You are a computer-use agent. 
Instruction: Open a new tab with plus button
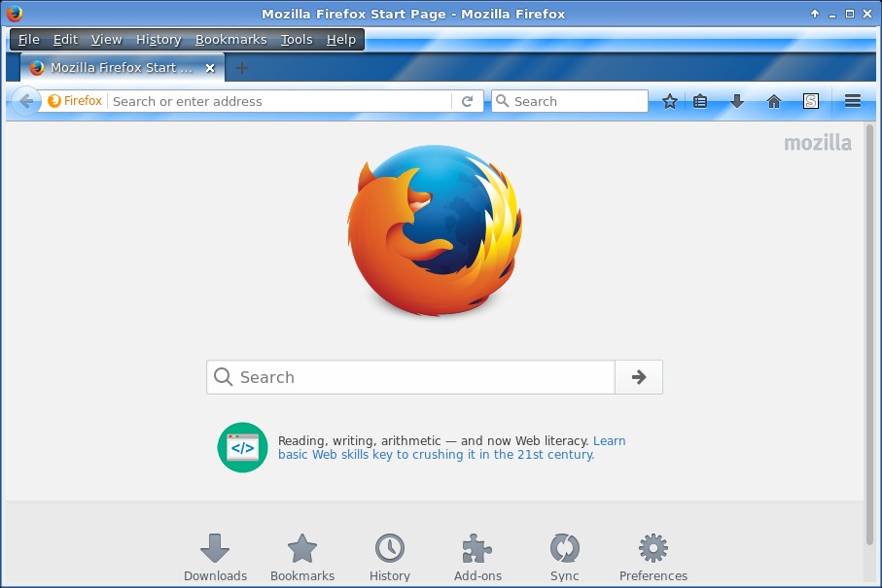click(x=242, y=68)
